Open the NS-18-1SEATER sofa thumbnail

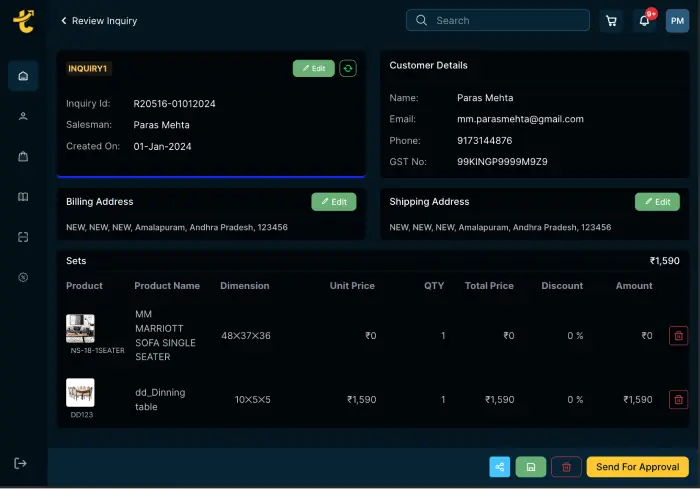[80, 328]
